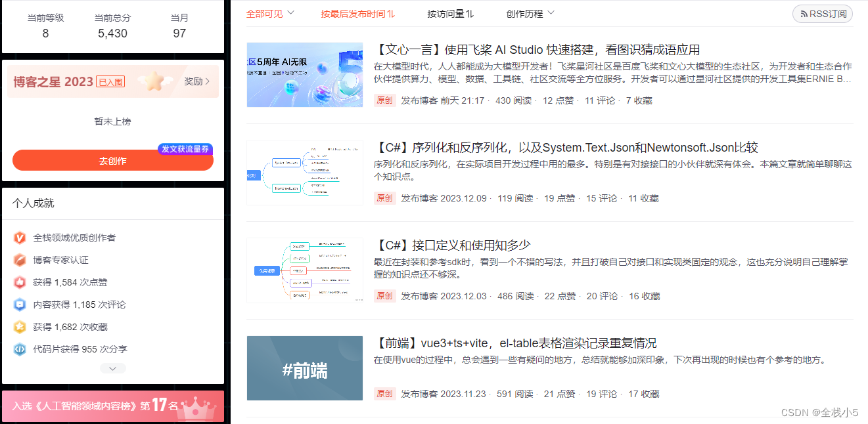The height and width of the screenshot is (424, 868).
Task: Click the likes icon beside 获得 1,584 次点赞
Action: pos(20,282)
